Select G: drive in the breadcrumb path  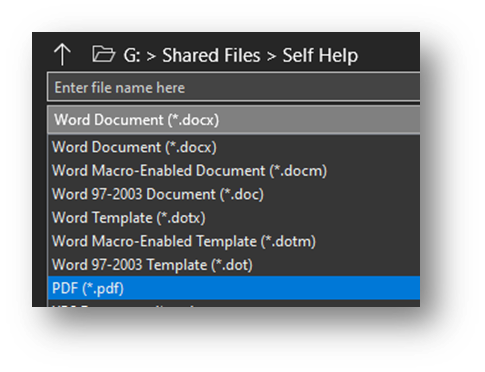[x=132, y=55]
